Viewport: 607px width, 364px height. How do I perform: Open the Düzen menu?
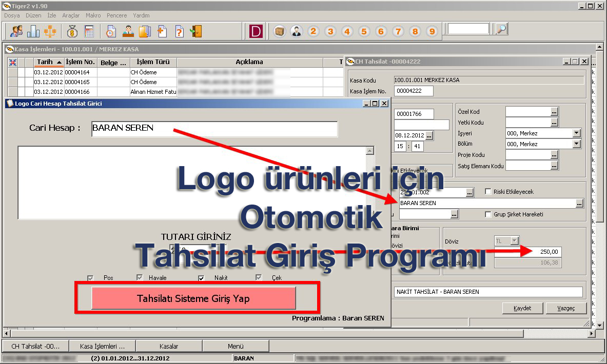coord(33,15)
